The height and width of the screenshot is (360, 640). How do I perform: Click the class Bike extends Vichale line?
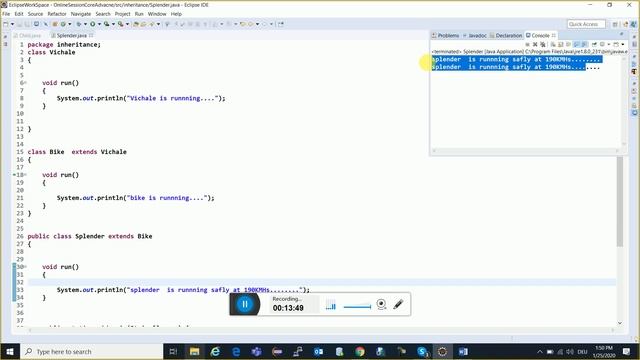[77, 152]
